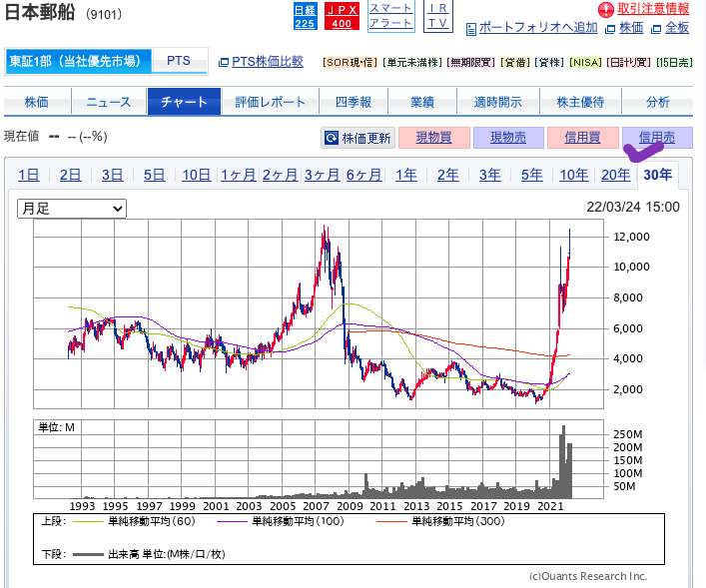706x588 pixels.
Task: Click the 信用買 margin buy button
Action: [582, 138]
